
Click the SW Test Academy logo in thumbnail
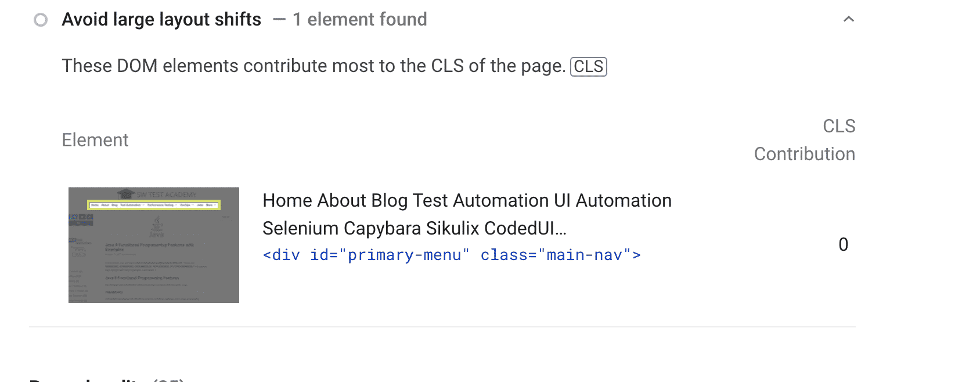pyautogui.click(x=157, y=194)
